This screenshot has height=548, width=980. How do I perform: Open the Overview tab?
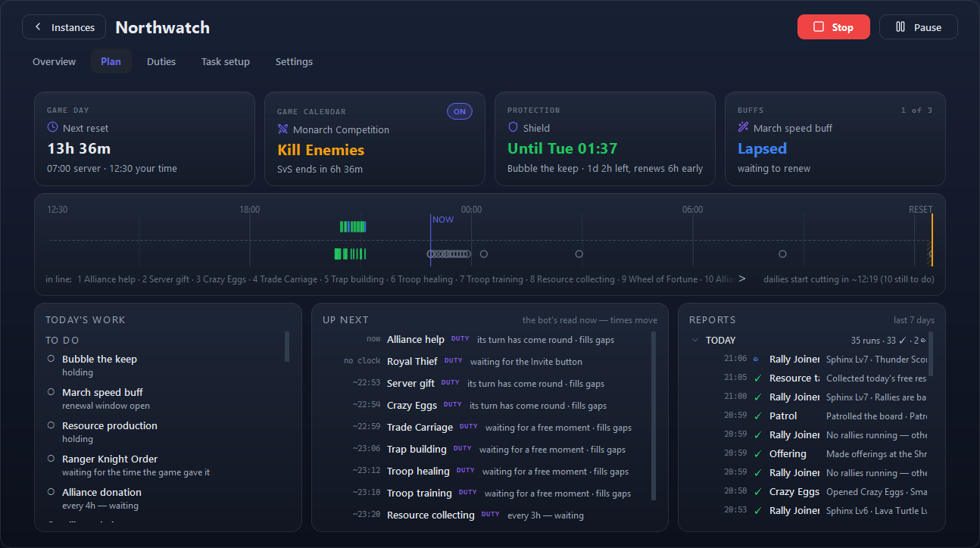(54, 61)
